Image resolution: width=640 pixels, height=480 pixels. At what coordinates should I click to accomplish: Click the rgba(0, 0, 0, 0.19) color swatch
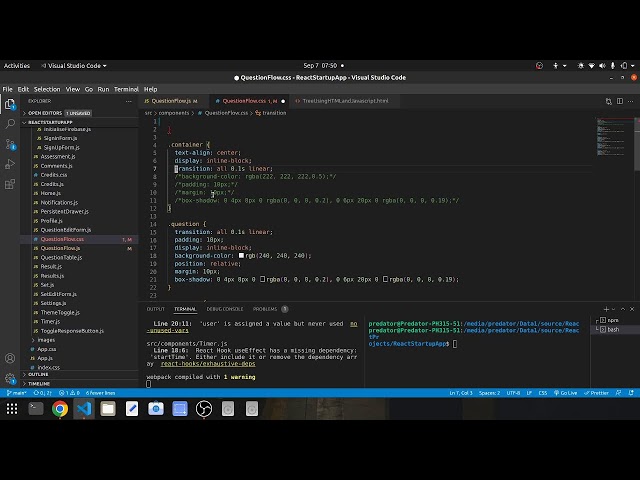pos(385,280)
